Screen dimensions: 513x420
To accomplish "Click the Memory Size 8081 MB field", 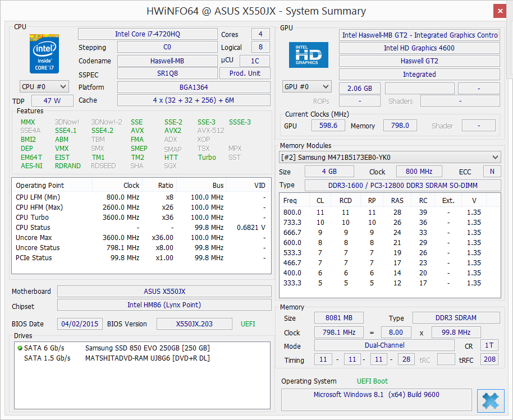I will coord(339,318).
